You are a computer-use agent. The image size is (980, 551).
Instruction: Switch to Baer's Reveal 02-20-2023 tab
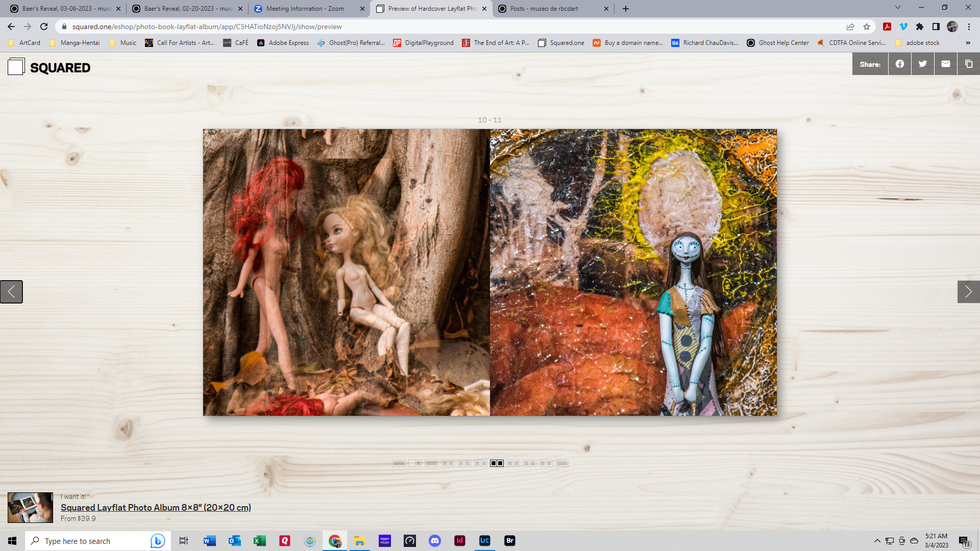(187, 9)
